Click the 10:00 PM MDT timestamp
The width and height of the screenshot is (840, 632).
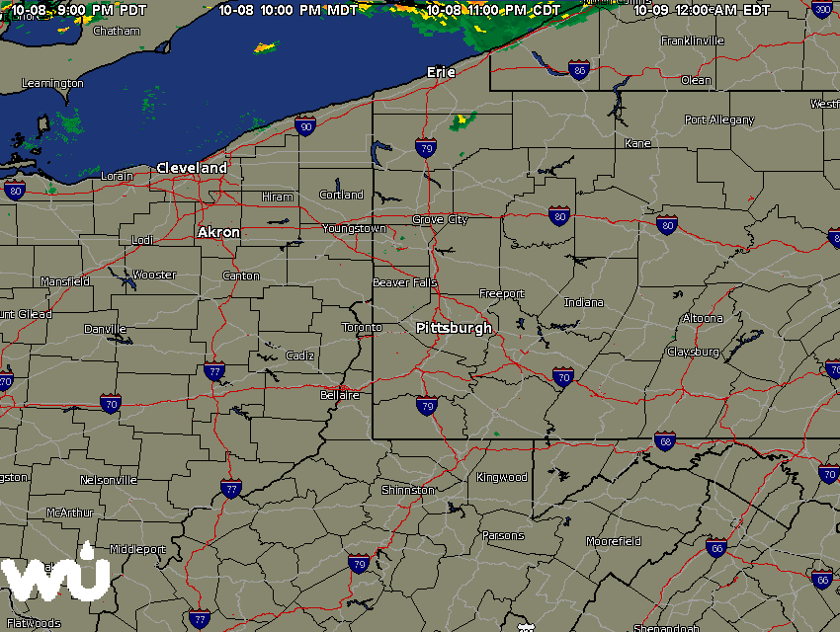(x=288, y=10)
